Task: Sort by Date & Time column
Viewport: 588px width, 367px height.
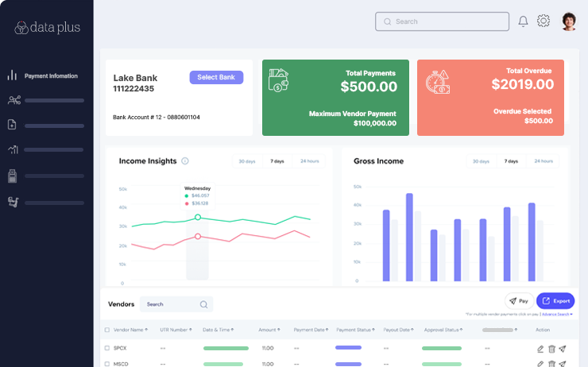Action: coord(219,330)
